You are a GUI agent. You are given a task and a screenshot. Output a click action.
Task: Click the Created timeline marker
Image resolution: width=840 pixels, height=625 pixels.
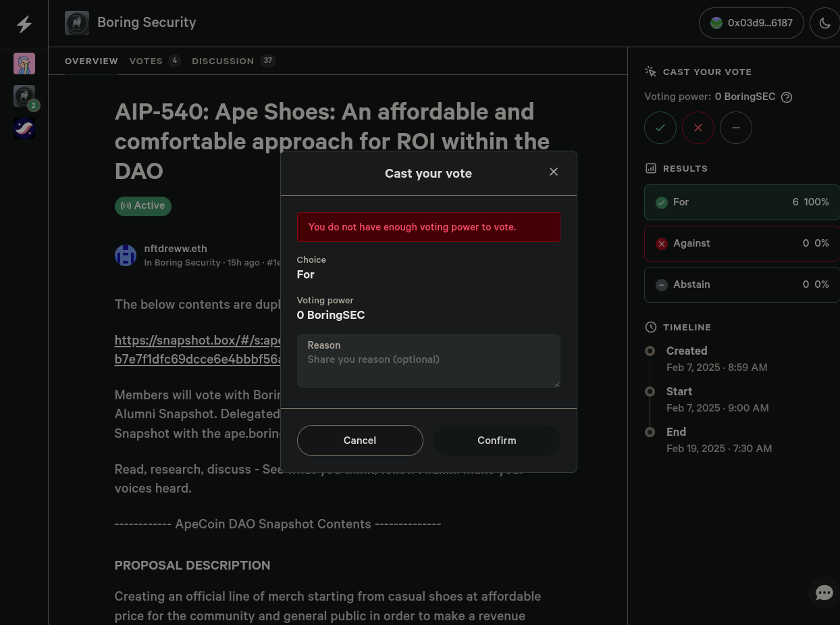(x=650, y=351)
